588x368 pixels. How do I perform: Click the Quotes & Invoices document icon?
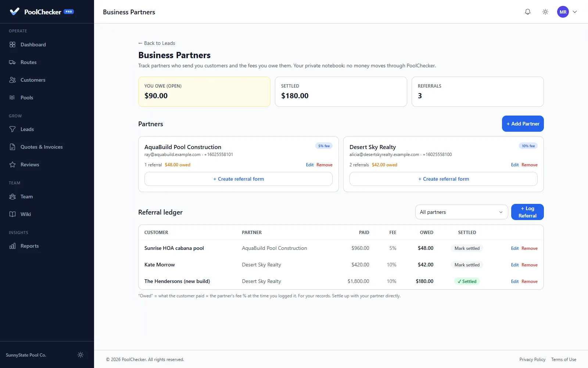click(x=12, y=147)
